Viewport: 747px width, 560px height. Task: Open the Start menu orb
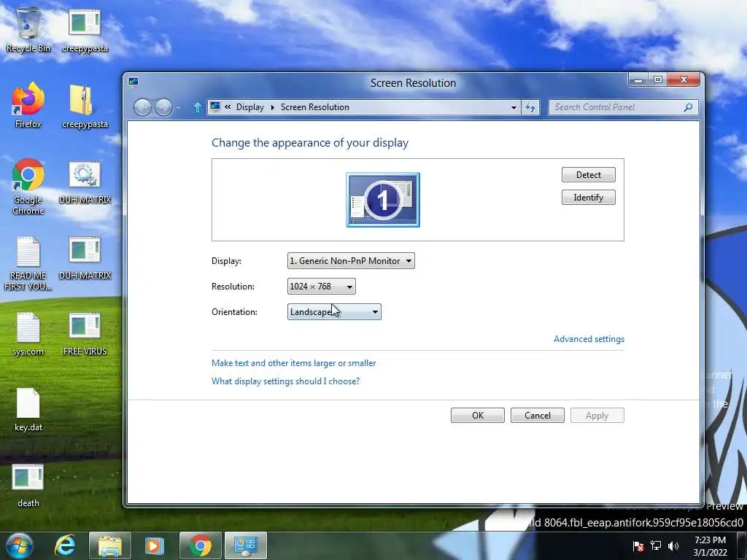pos(20,545)
